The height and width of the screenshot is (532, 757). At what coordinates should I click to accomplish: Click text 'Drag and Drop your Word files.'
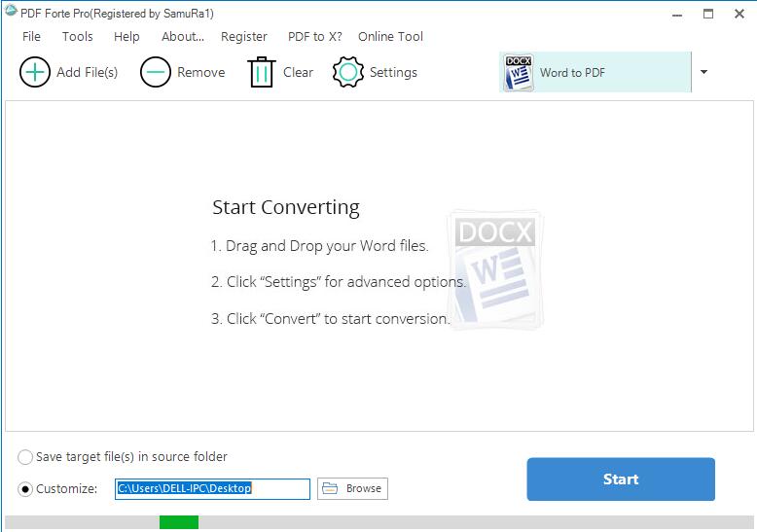[x=327, y=246]
